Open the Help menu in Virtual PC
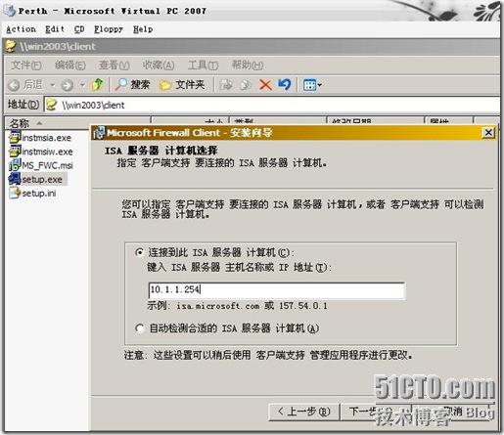 tap(143, 29)
